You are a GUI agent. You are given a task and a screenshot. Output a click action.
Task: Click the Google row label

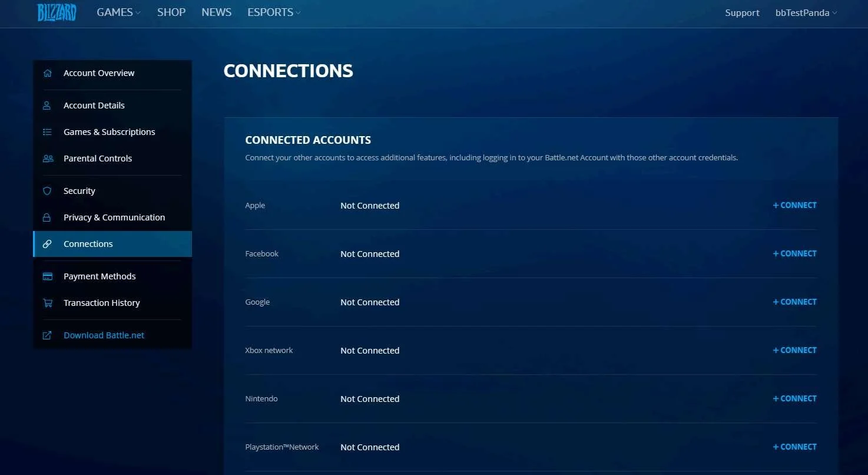[x=257, y=302]
